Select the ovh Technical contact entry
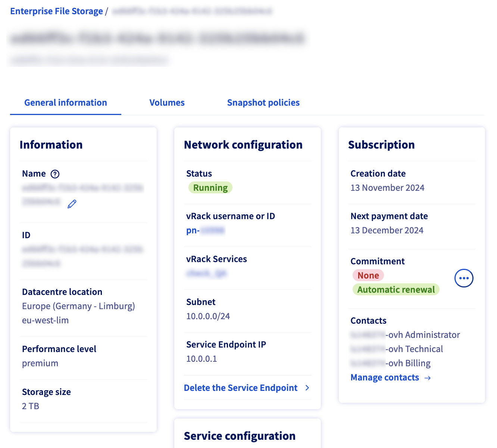 pyautogui.click(x=396, y=349)
